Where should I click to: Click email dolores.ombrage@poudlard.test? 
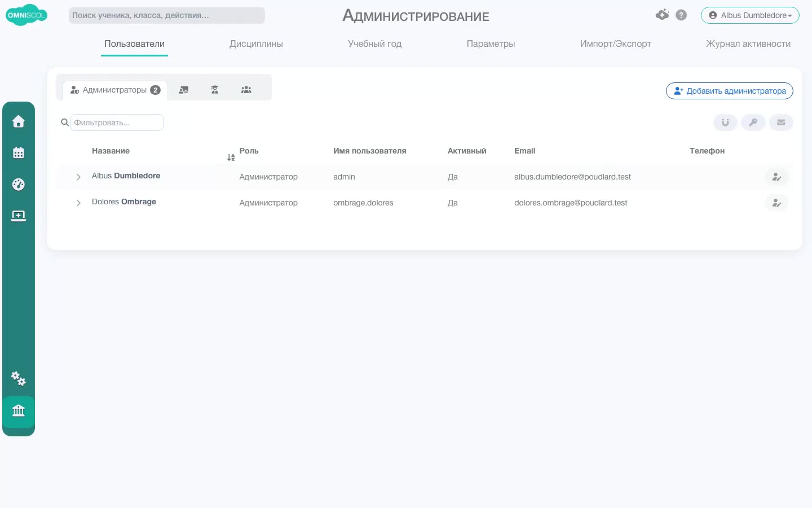[x=571, y=203]
